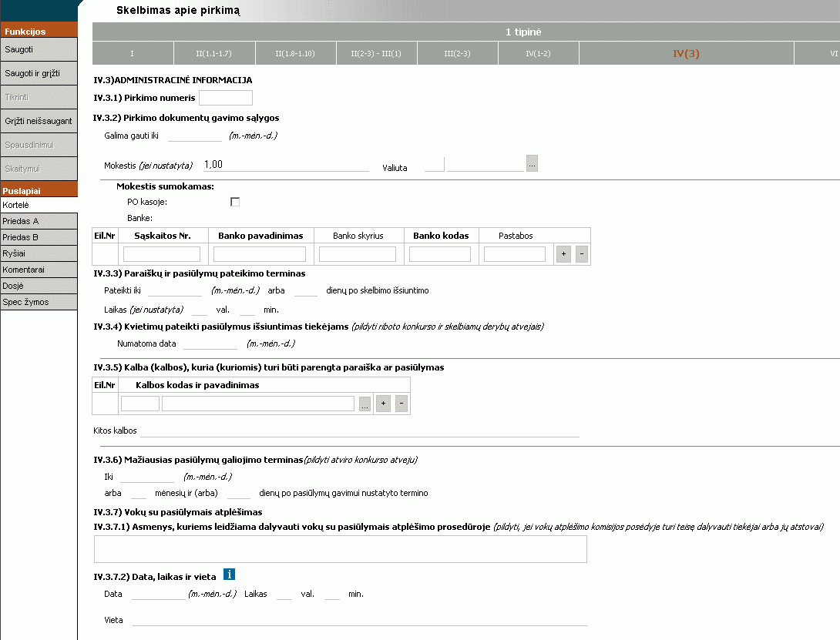
Task: Click Grįžti neišsaugant button
Action: point(39,121)
